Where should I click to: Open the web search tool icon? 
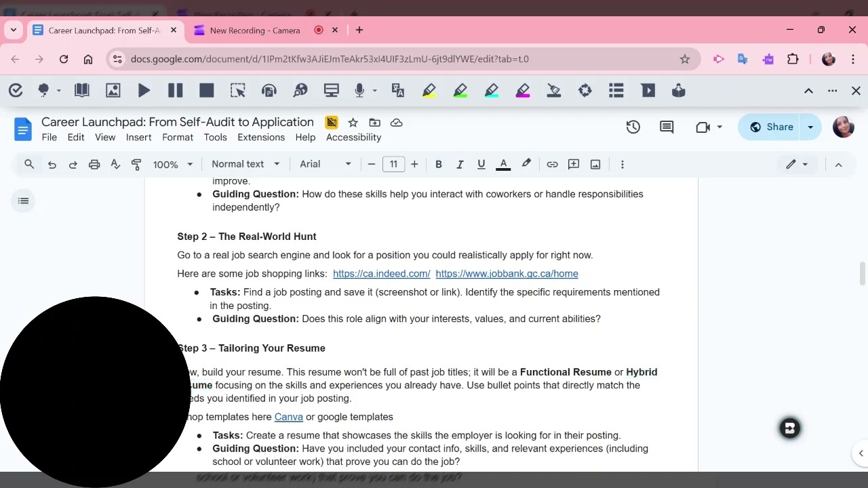coord(300,90)
